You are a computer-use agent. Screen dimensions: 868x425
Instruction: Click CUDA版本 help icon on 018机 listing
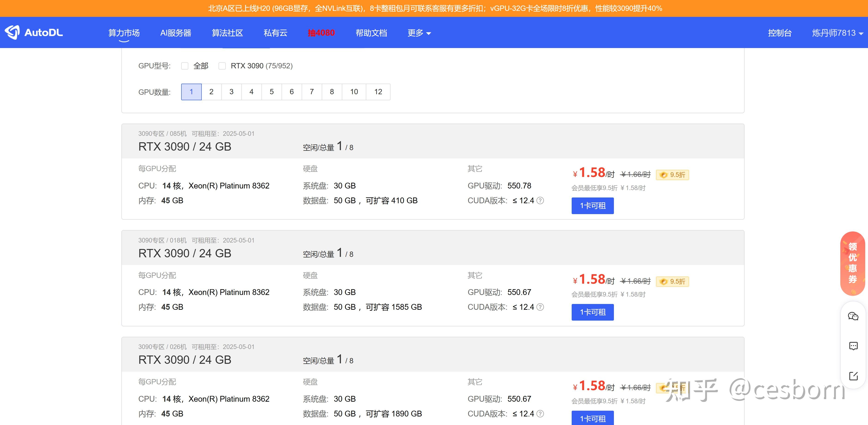[541, 307]
